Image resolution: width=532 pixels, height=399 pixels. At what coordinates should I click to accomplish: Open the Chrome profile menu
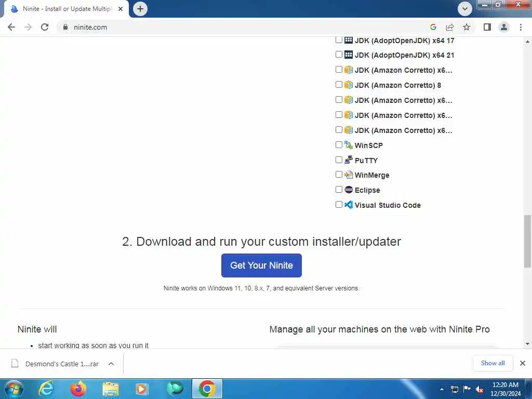(x=504, y=27)
